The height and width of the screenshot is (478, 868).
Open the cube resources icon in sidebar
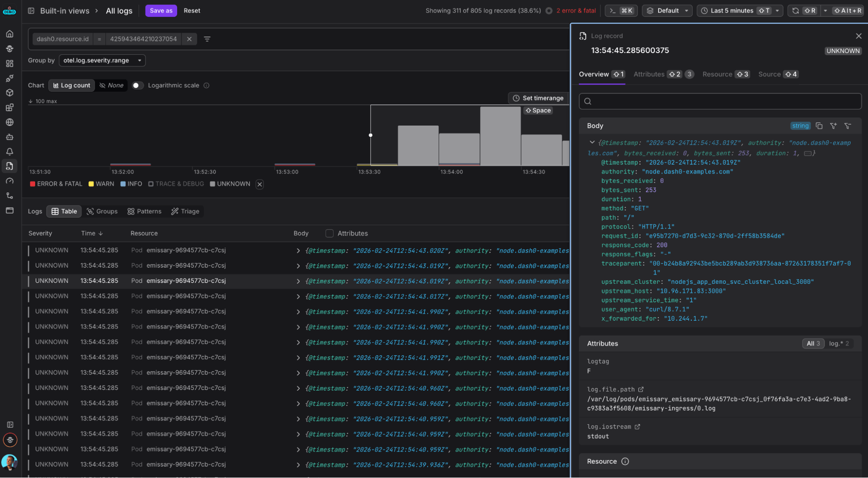pos(10,93)
